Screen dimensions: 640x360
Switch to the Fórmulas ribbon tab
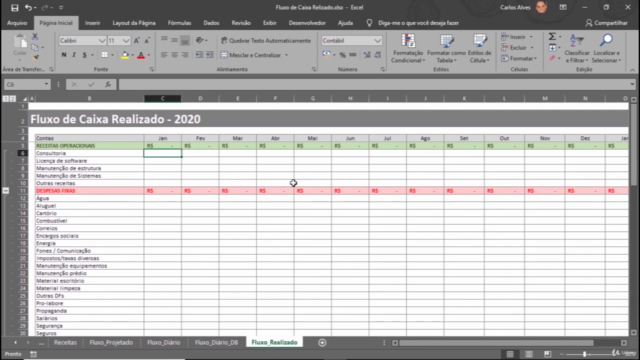179,23
